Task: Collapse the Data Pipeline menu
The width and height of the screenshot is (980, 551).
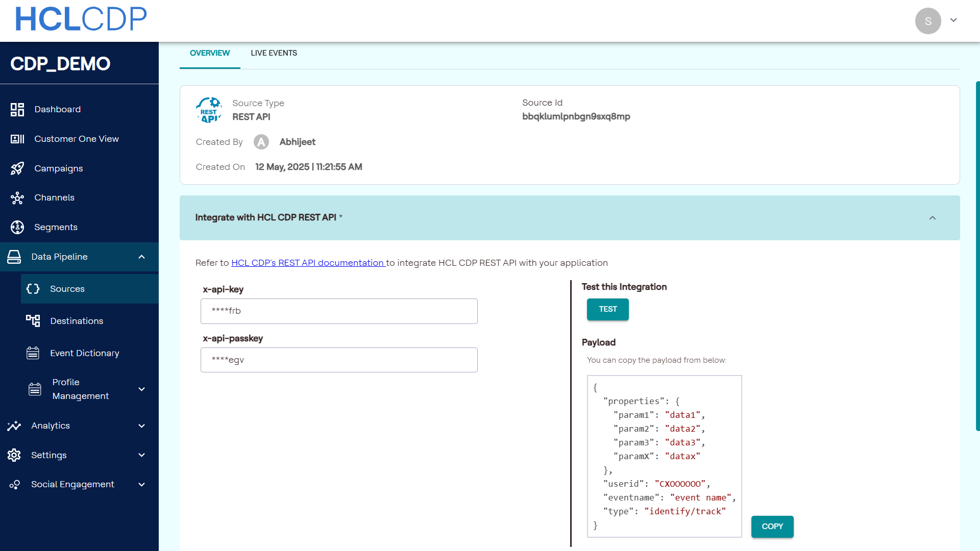Action: (142, 257)
